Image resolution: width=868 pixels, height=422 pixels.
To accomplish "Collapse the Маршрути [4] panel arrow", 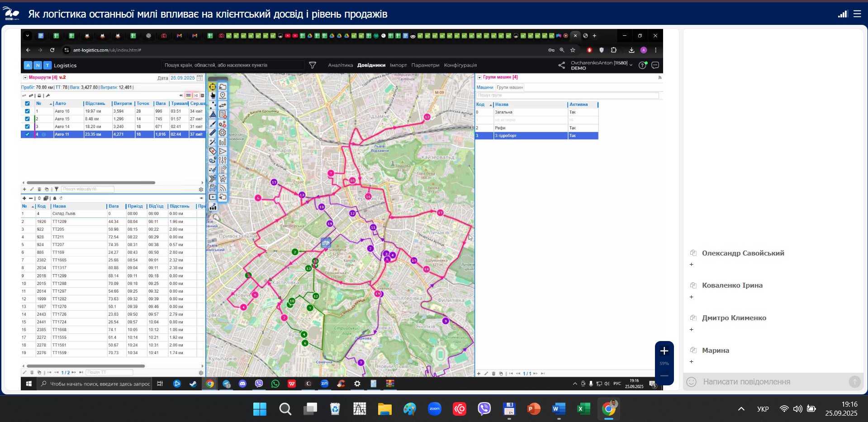I will coord(25,77).
